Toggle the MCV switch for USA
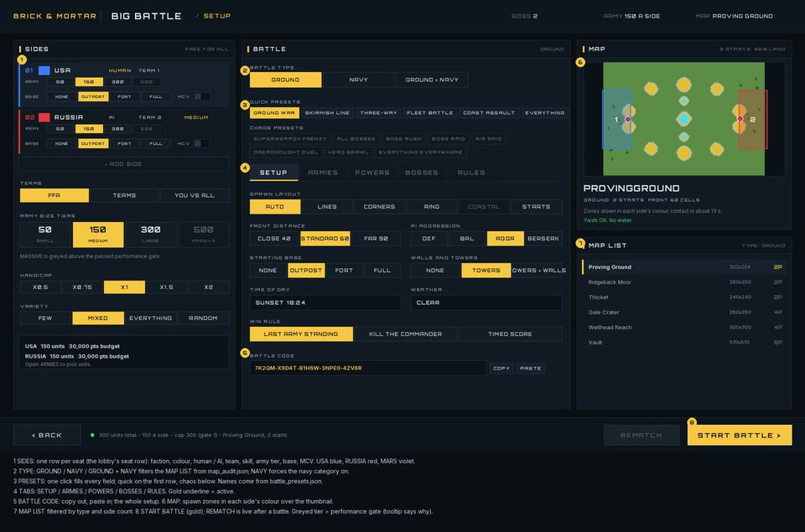805x532 pixels. [x=201, y=96]
